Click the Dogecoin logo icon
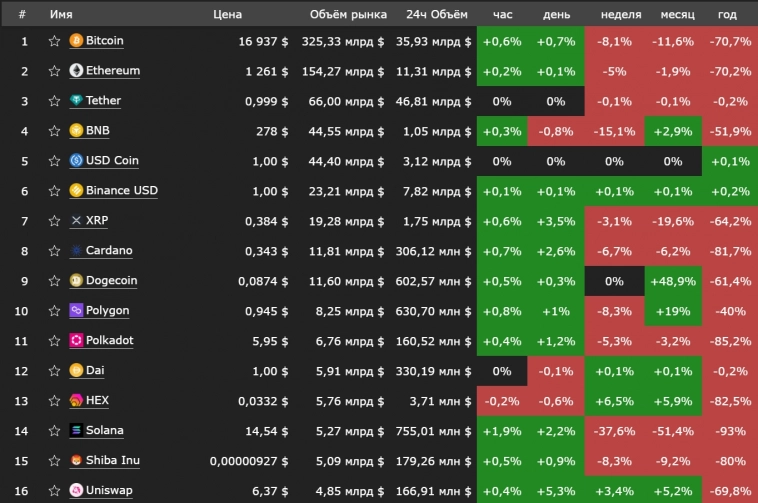 (76, 281)
